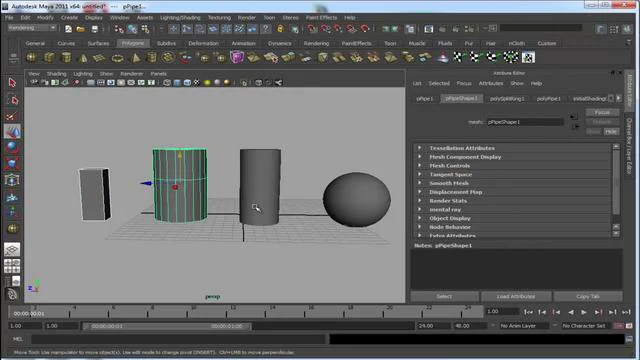The width and height of the screenshot is (640, 360).
Task: Play the animation forwards
Action: tap(584, 312)
